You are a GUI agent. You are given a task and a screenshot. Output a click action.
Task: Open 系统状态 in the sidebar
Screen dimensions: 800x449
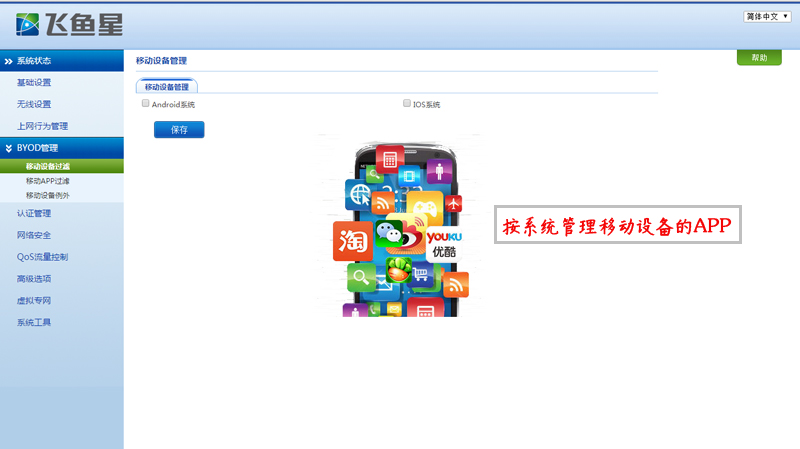[62, 61]
